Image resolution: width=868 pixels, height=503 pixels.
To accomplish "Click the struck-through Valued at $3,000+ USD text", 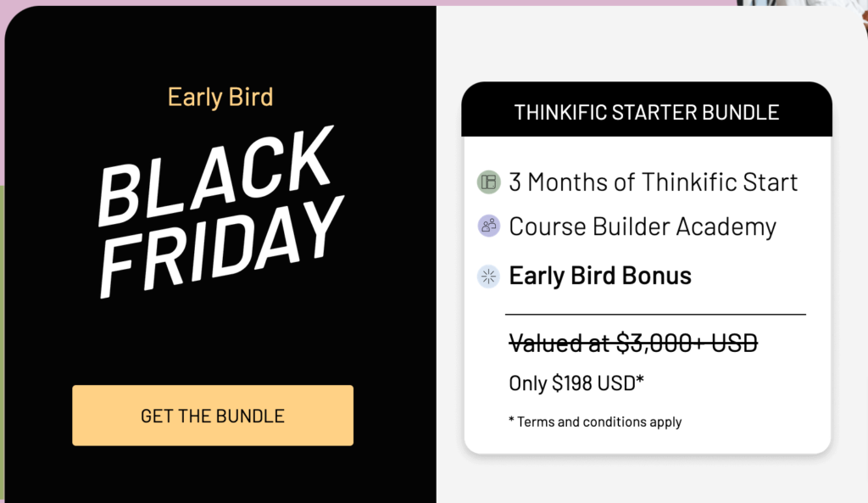I will click(x=633, y=343).
